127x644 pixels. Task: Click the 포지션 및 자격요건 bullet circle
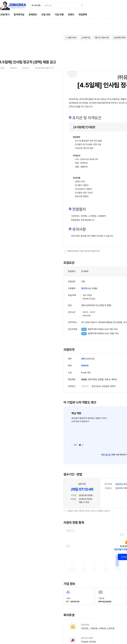tap(70, 118)
